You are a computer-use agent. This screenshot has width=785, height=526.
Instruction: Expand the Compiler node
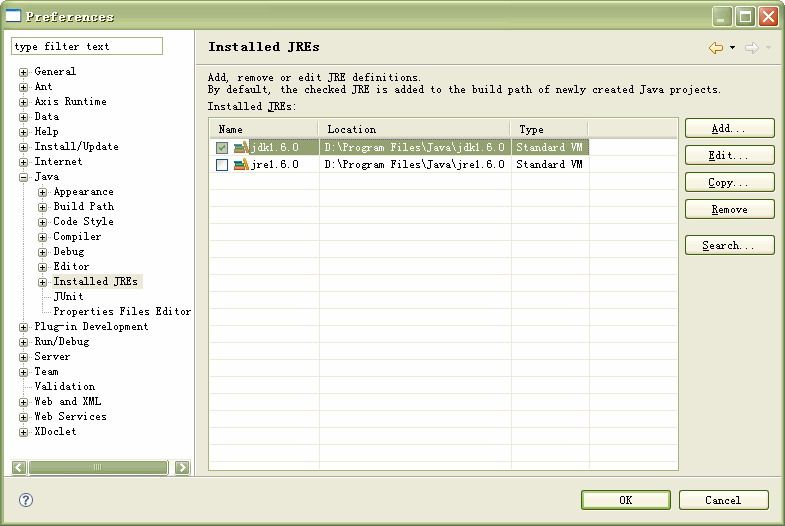pyautogui.click(x=43, y=237)
